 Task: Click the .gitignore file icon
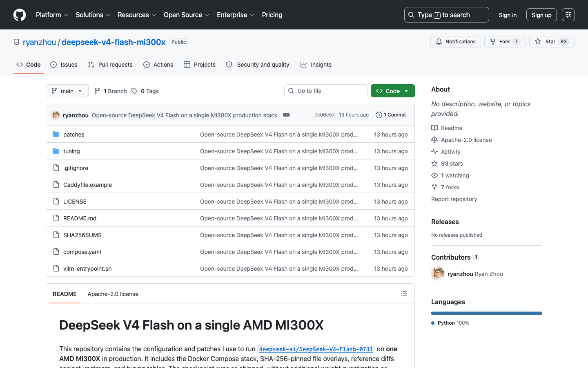56,168
